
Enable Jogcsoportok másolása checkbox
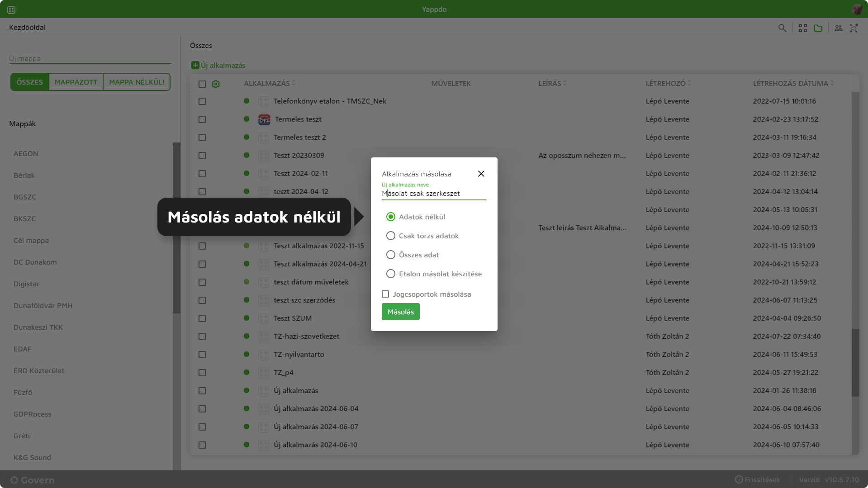385,294
